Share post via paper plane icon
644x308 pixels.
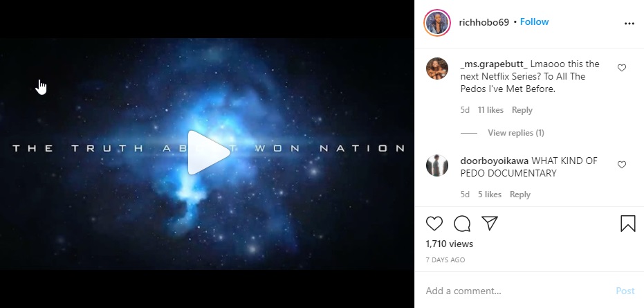tap(490, 223)
